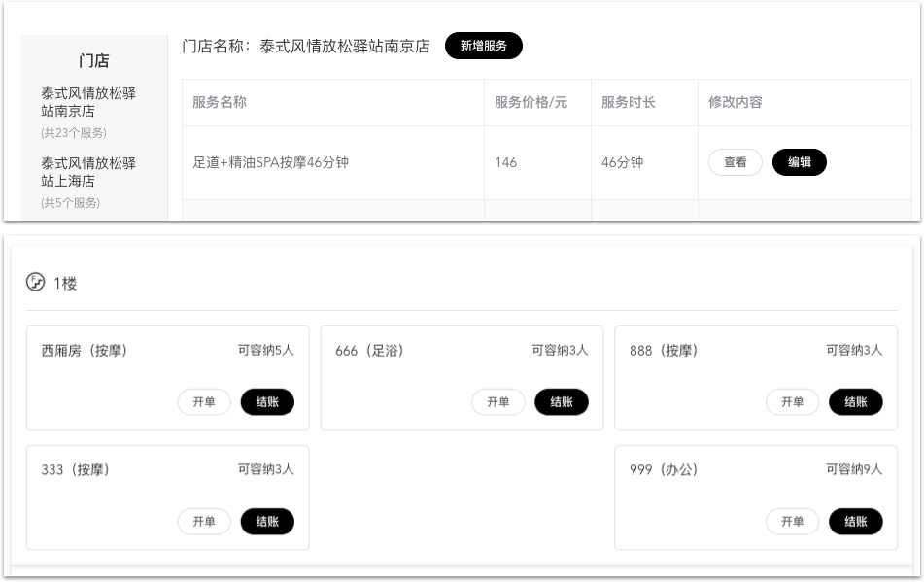Image resolution: width=924 pixels, height=582 pixels.
Task: Open an order for room 666（足浴）
Action: (497, 401)
